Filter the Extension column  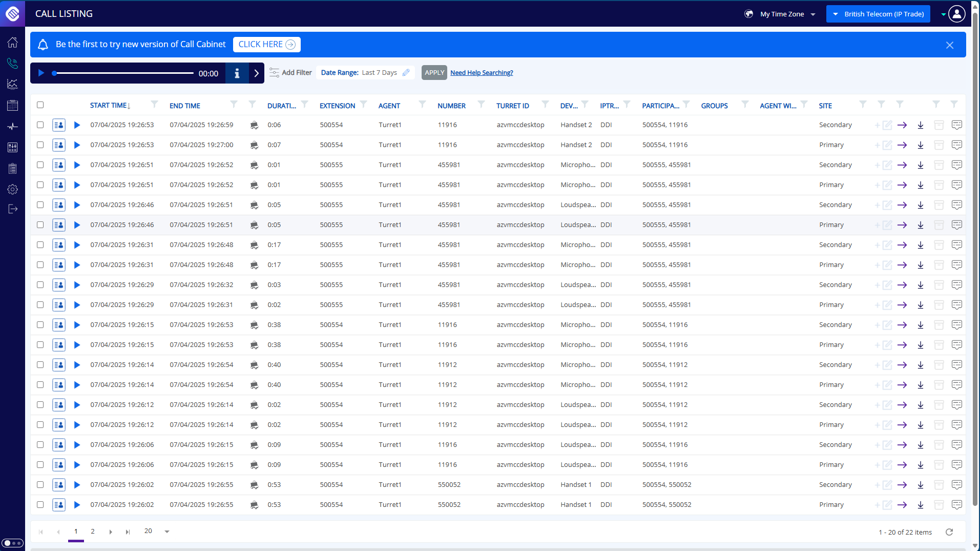pos(363,105)
